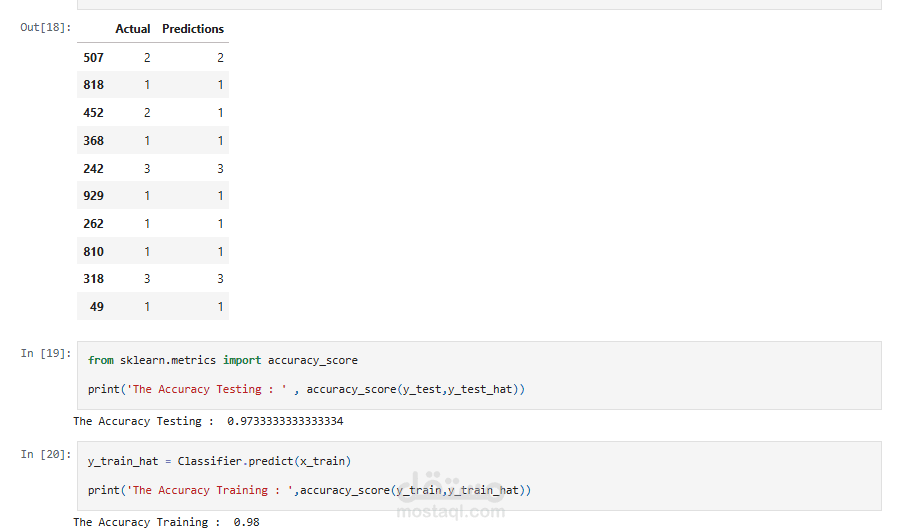
Task: Click row index 452 in the dataframe
Action: coord(93,113)
